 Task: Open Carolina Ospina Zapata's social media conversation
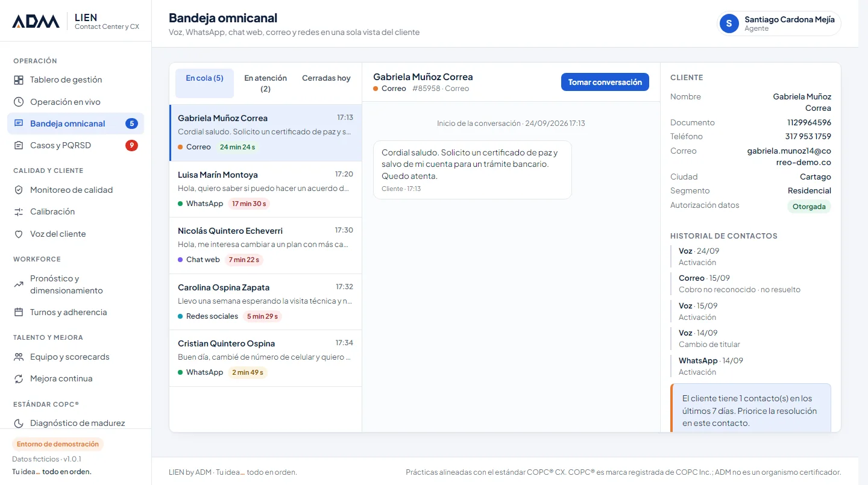(266, 302)
